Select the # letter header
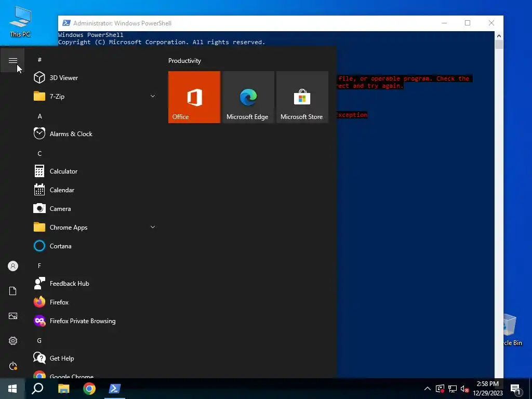This screenshot has width=532, height=399. [39, 60]
